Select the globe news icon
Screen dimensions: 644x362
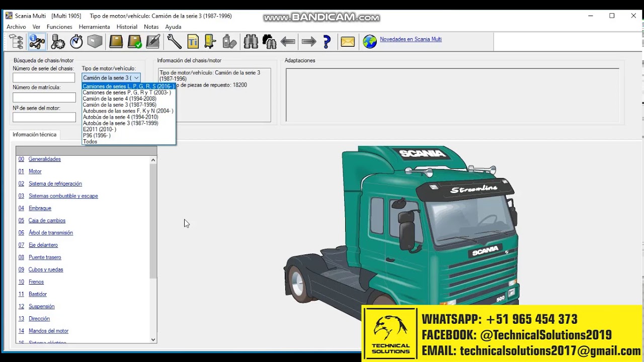[370, 41]
